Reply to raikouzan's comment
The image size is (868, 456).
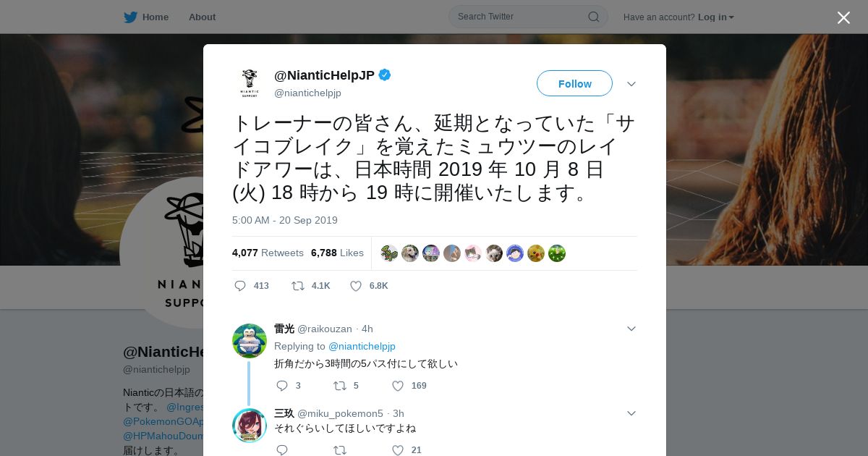click(x=282, y=386)
